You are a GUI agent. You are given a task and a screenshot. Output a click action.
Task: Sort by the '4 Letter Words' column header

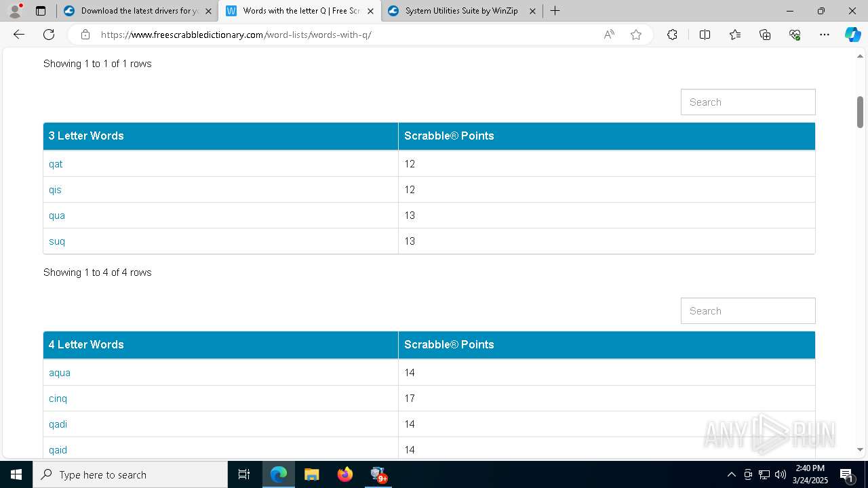point(220,345)
